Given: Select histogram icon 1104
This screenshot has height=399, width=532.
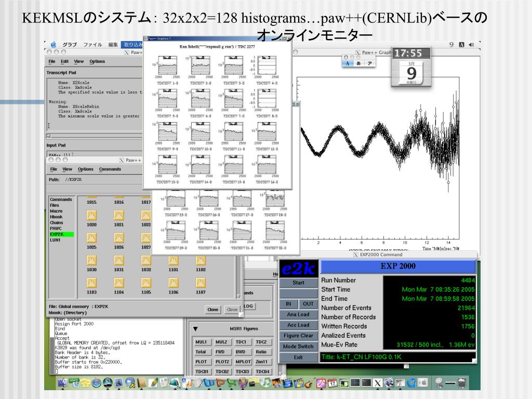Looking at the screenshot, I should [119, 283].
